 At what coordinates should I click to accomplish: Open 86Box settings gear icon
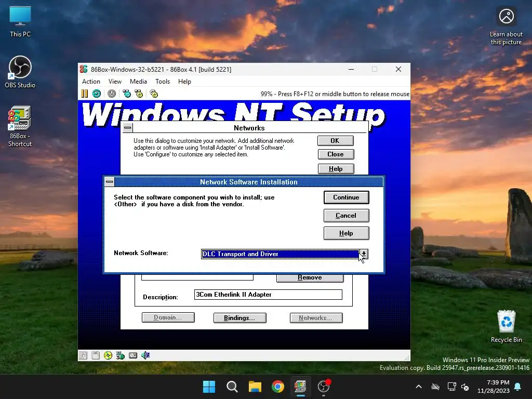[x=154, y=94]
